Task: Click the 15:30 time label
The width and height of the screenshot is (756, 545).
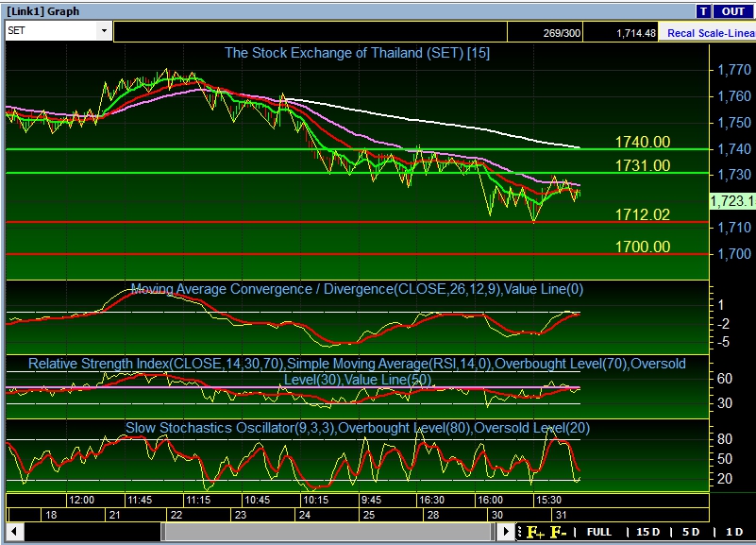Action: 548,501
